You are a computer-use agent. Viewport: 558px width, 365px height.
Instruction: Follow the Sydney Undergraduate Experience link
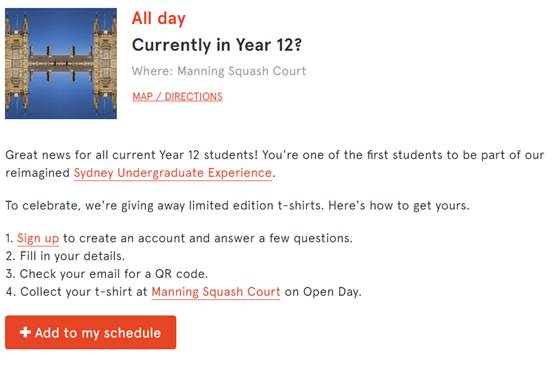click(173, 173)
